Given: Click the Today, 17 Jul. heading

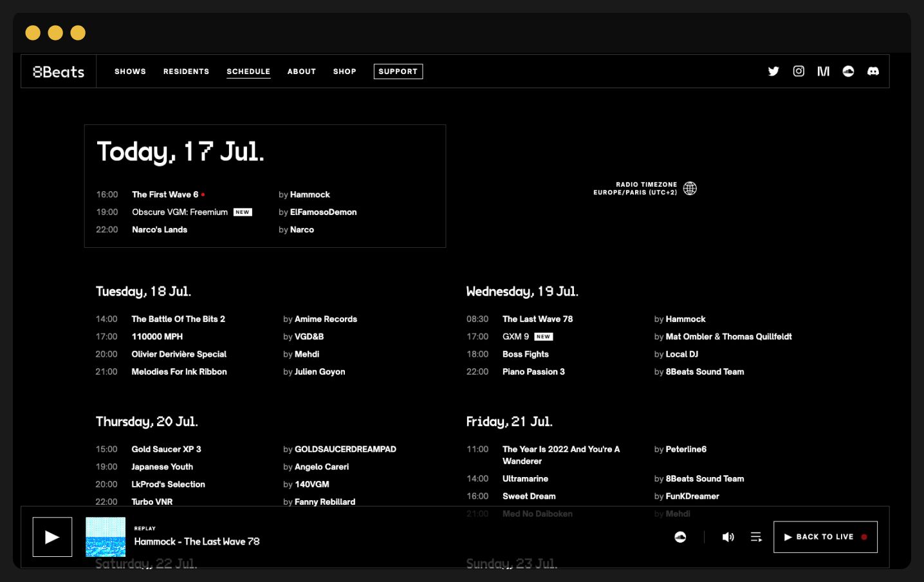Looking at the screenshot, I should click(x=180, y=152).
